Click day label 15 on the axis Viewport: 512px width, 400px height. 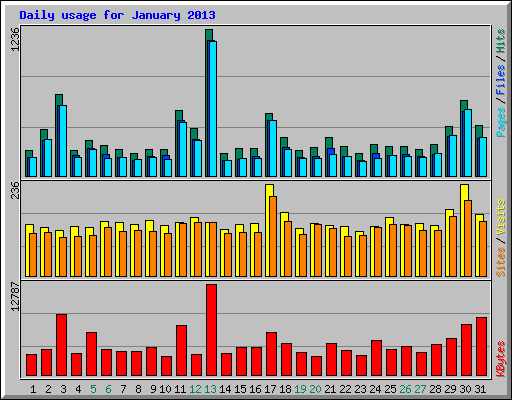pos(240,389)
